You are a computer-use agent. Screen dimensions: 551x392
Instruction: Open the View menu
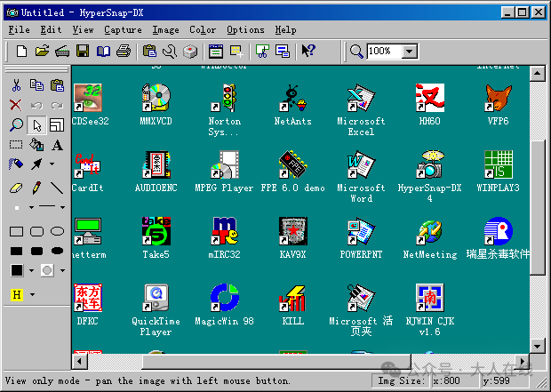pyautogui.click(x=84, y=30)
